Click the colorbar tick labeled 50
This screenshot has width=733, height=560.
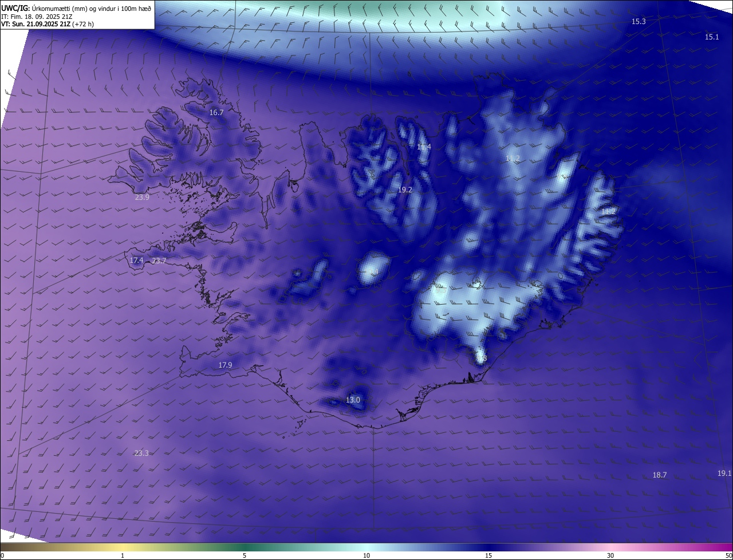point(728,555)
